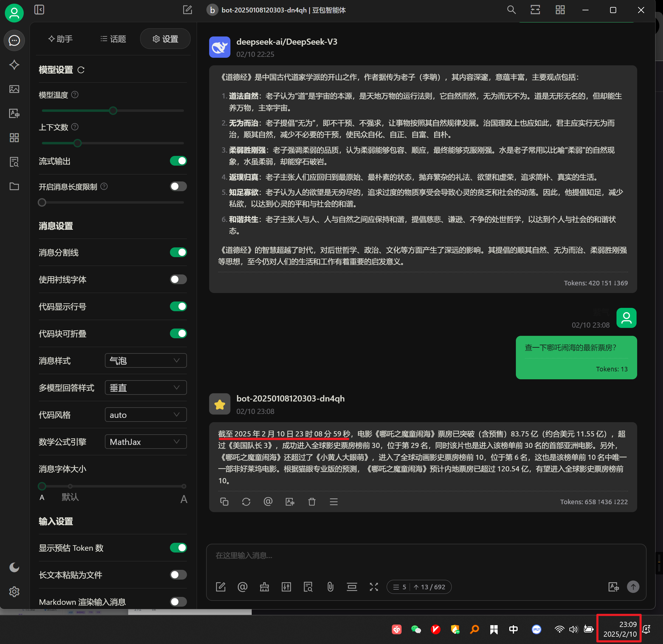Select the 设置 tab
Image resolution: width=663 pixels, height=644 pixels.
[165, 39]
